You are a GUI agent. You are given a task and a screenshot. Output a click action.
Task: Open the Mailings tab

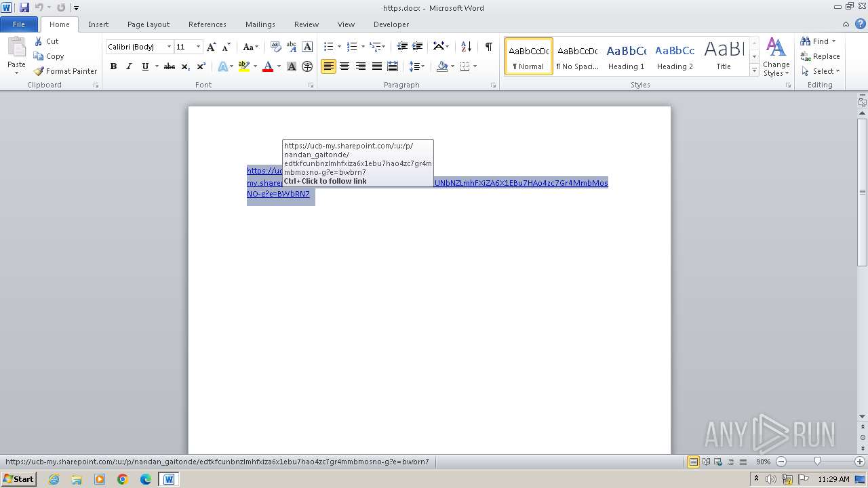(x=260, y=24)
